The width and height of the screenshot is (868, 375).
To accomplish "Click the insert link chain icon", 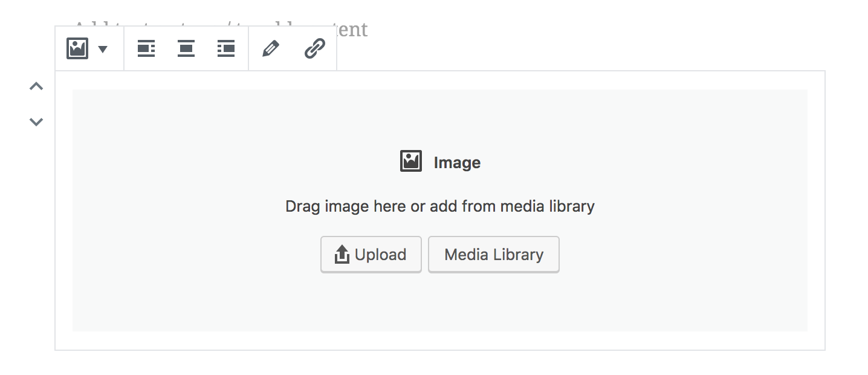I will click(x=314, y=48).
